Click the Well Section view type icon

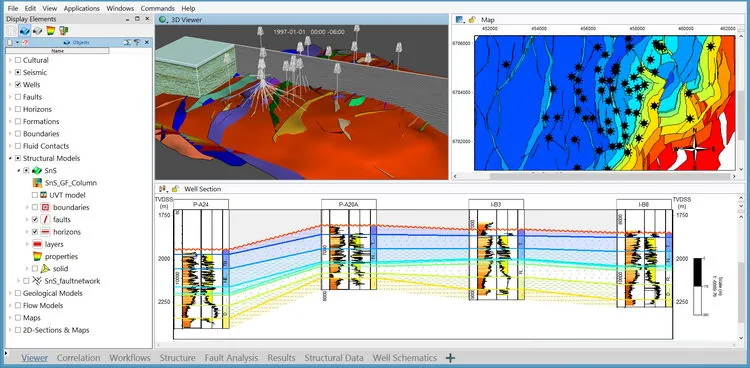click(x=163, y=189)
